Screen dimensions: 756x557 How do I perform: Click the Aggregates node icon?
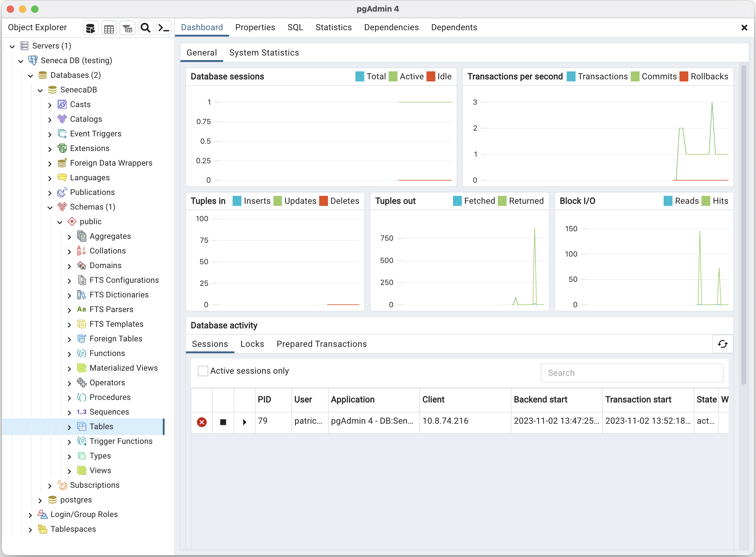[82, 236]
